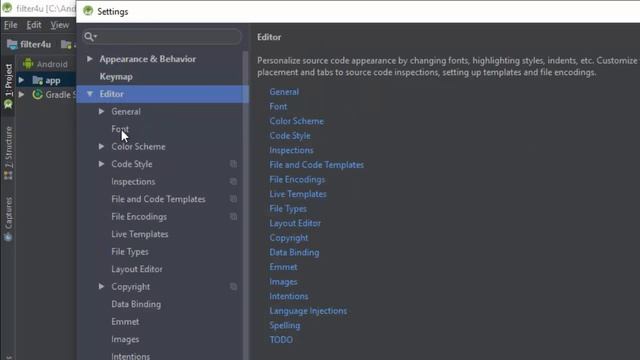Click project-level icon beside File and Code Templates
Viewport: 640px width, 360px height.
click(233, 199)
